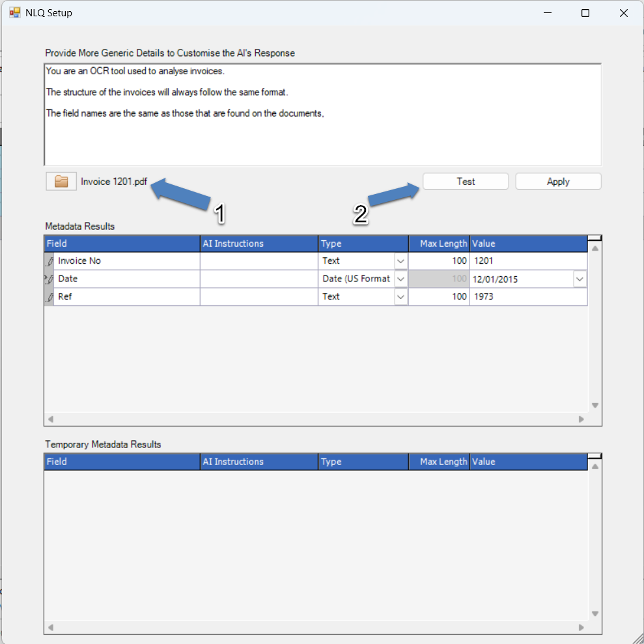The image size is (644, 644).
Task: Click the Value cell containing 1973
Action: tap(527, 297)
